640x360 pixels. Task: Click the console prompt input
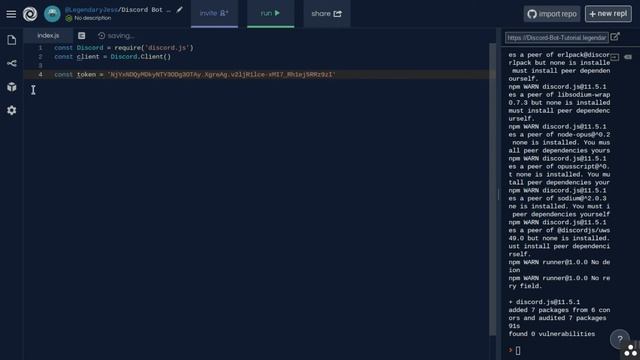(518, 350)
